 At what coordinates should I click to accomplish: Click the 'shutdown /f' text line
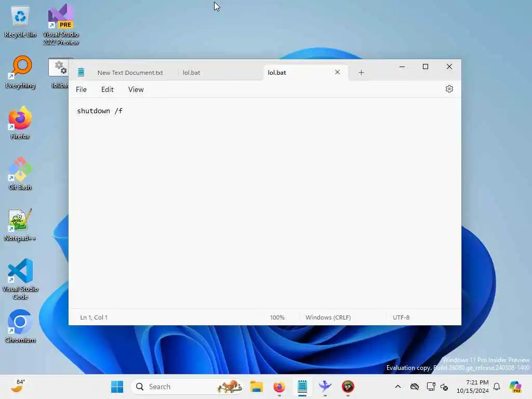tap(100, 111)
